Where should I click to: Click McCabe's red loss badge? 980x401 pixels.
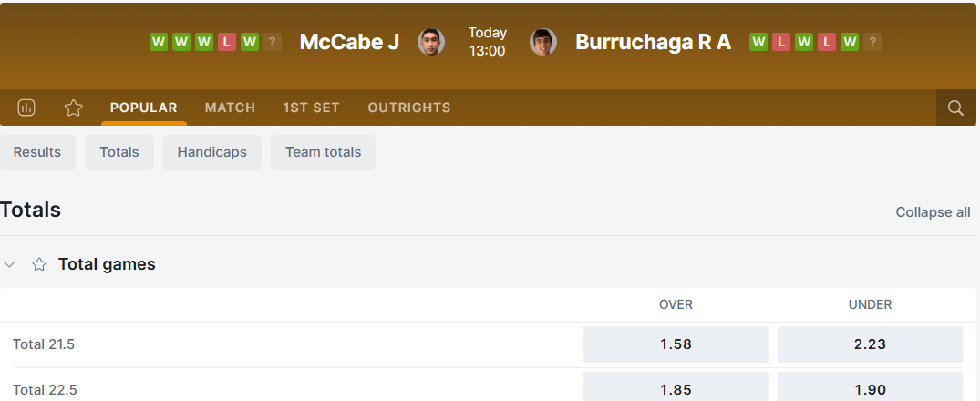pos(227,42)
